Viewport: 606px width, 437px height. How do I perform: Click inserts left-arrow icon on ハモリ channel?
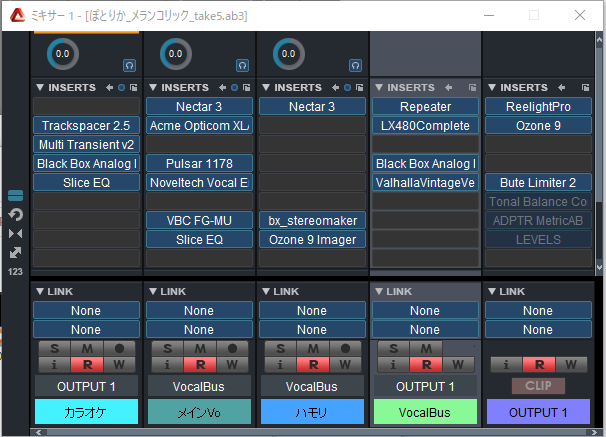pos(335,88)
